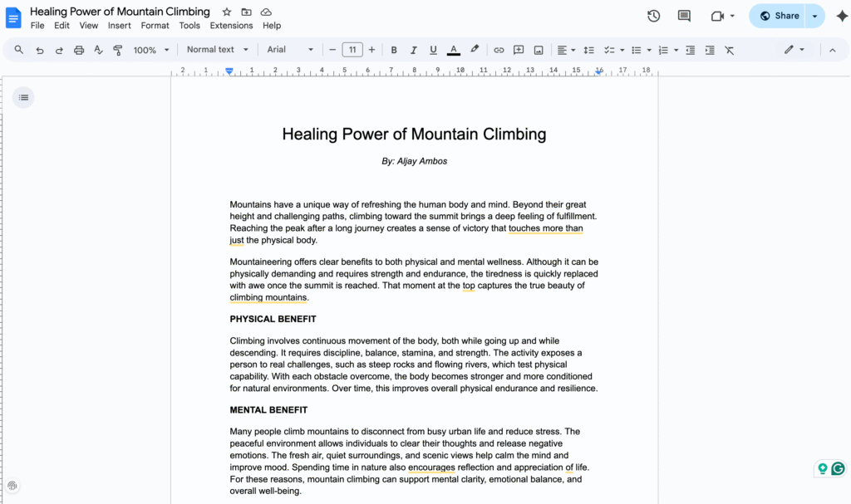Viewport: 851px width, 504px height.
Task: Move document to a folder
Action: pyautogui.click(x=246, y=12)
